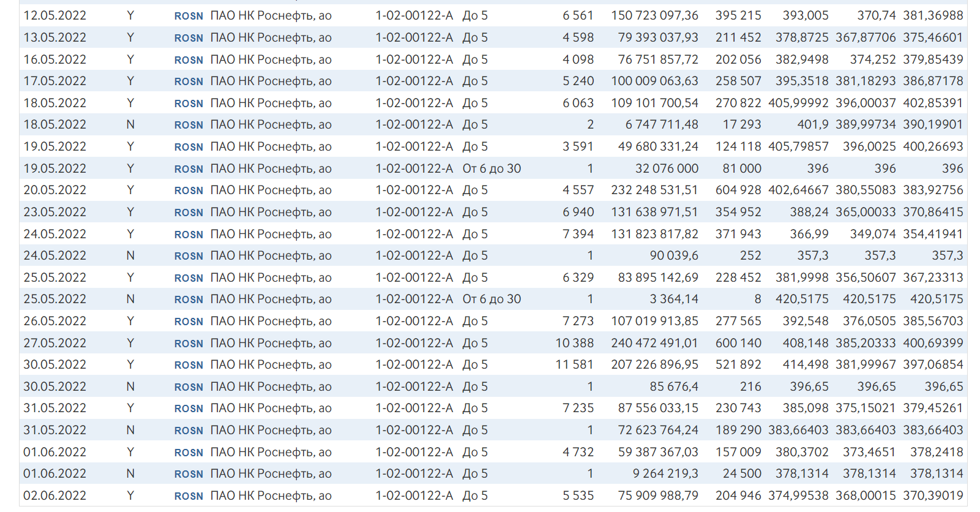This screenshot has width=980, height=512.
Task: Click the value 131 638 971,51
Action: click(654, 212)
